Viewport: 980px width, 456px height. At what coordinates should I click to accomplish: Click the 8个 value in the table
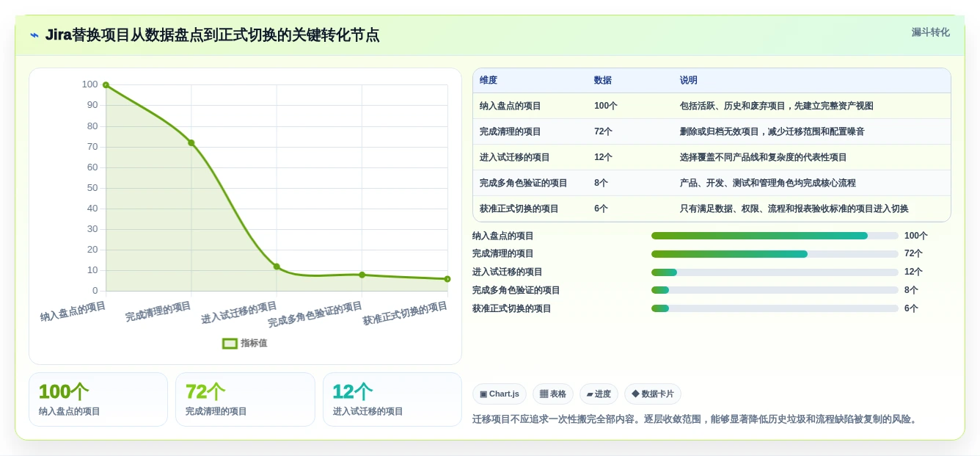click(601, 183)
